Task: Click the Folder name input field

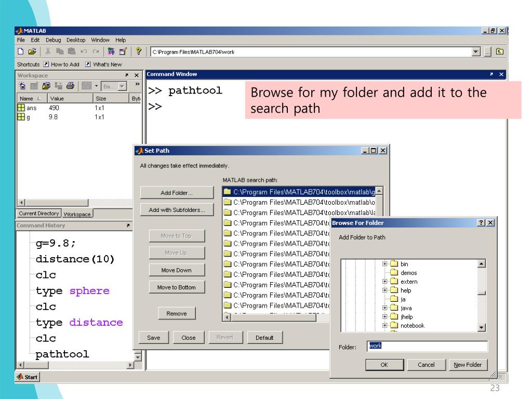Action: pos(427,346)
